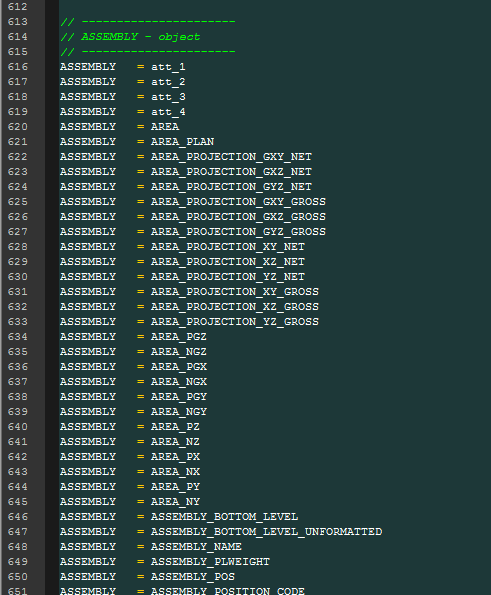The width and height of the screenshot is (491, 595).
Task: Click the value AREA_NGZ
Action: click(179, 352)
